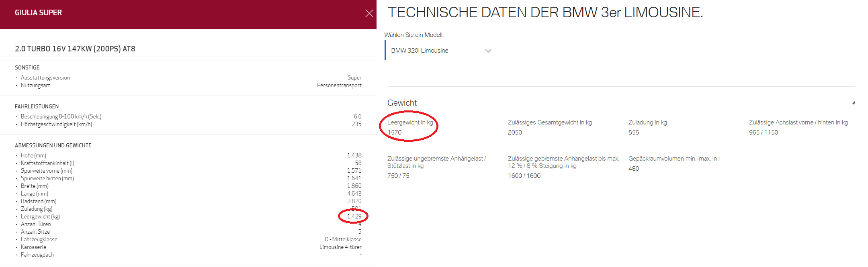Click the Zulässiges Gesamtgewicht in kg label
Screen dimensions: 868x267
[x=550, y=122]
